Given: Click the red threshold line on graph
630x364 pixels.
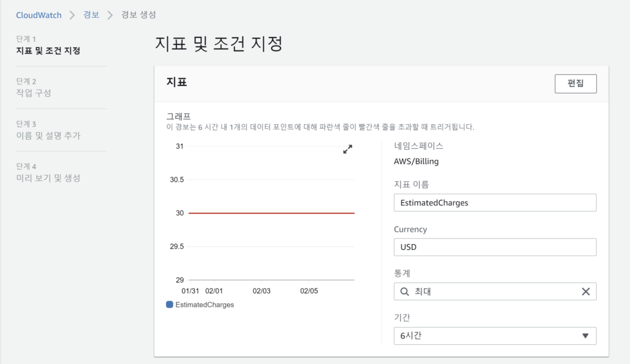Looking at the screenshot, I should coord(271,213).
